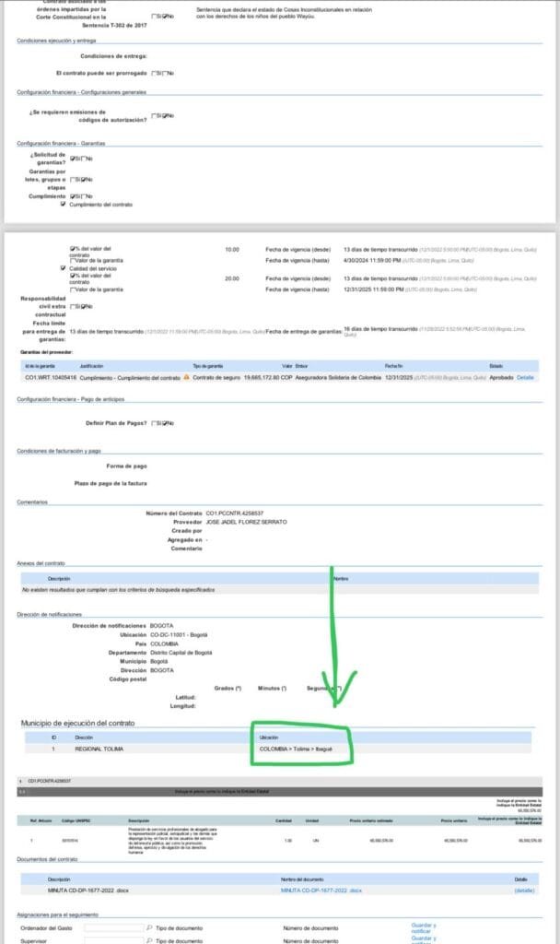Click search magnifier beside Ordenador del Gasto field

[149, 927]
